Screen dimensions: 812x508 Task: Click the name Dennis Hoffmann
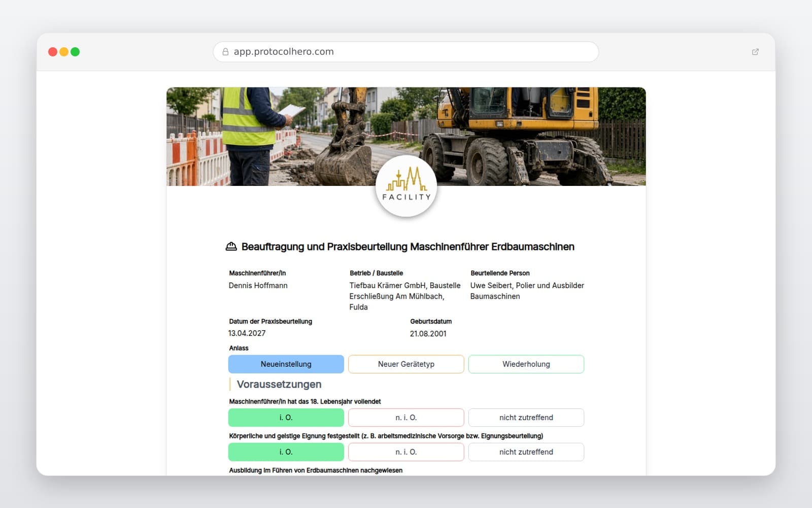point(258,285)
